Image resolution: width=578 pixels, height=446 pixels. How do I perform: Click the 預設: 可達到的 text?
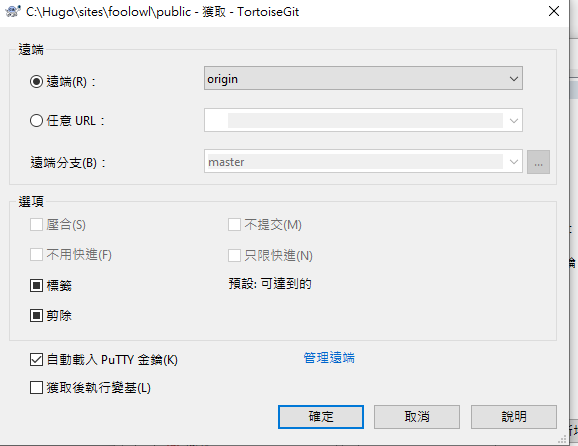[270, 284]
